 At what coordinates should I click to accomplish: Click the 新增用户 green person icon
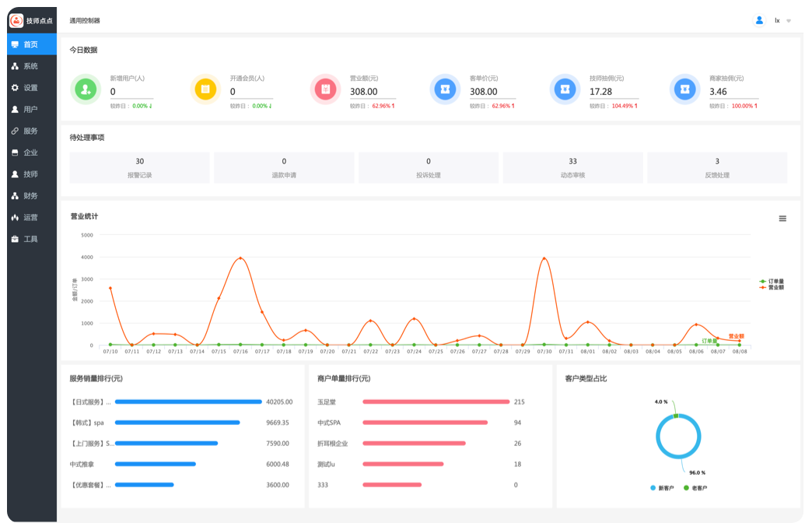(86, 90)
